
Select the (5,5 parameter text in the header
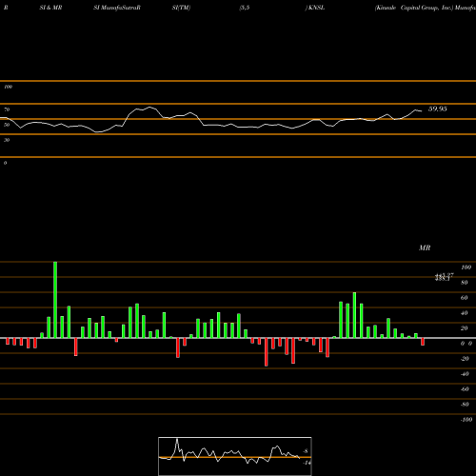[245, 8]
